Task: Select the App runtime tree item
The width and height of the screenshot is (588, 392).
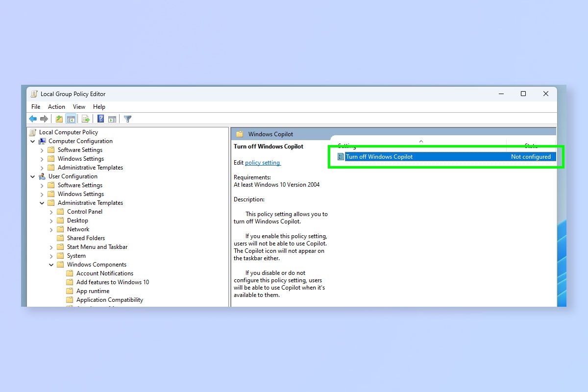Action: coord(93,291)
